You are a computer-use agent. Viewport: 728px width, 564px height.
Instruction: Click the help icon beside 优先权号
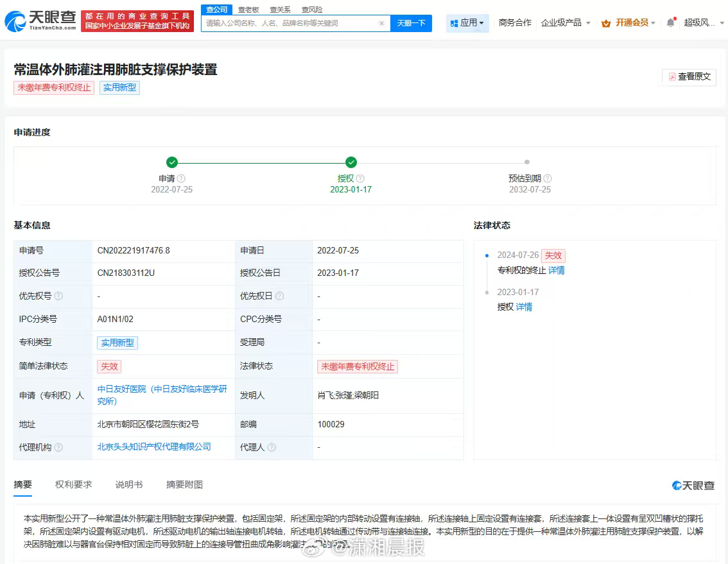58,296
